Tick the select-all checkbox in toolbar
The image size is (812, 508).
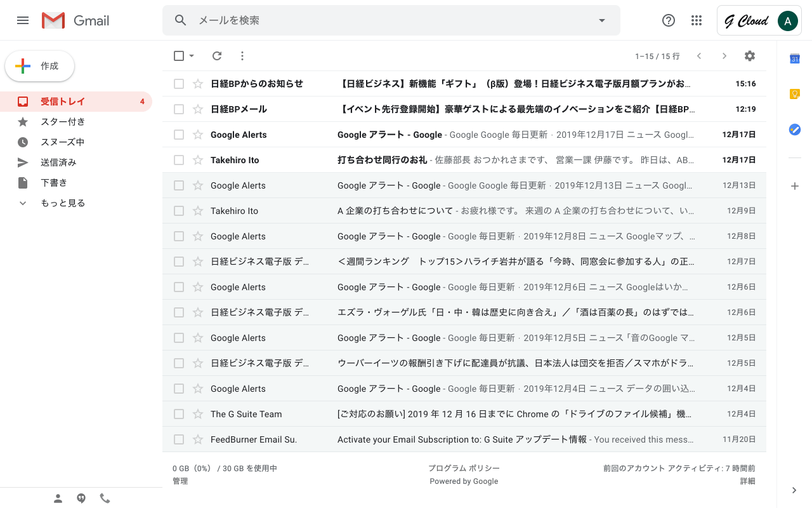click(179, 56)
